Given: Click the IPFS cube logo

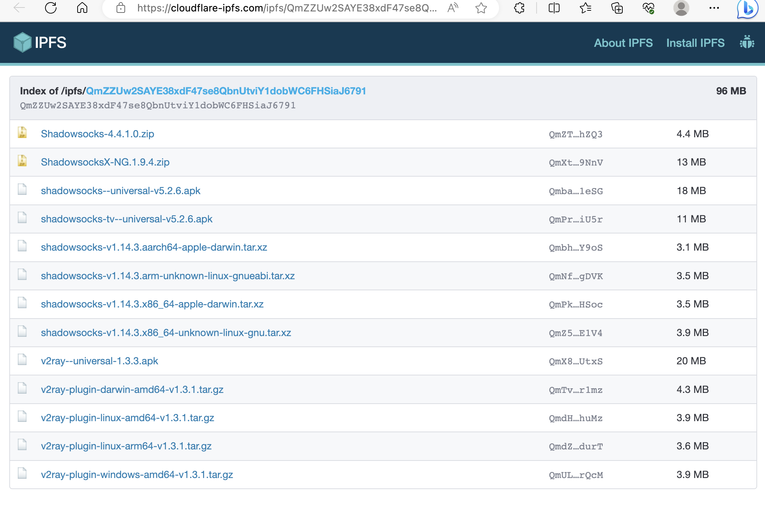Looking at the screenshot, I should point(23,42).
